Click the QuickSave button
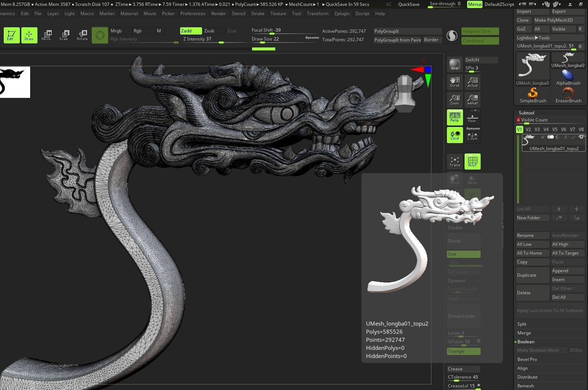This screenshot has width=588, height=390. [409, 4]
